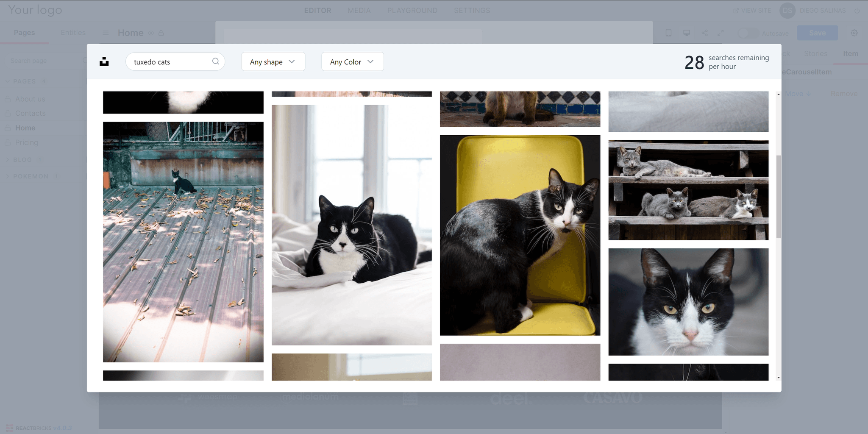Click the eye icon next to Home title
This screenshot has height=434, width=868.
click(x=151, y=33)
